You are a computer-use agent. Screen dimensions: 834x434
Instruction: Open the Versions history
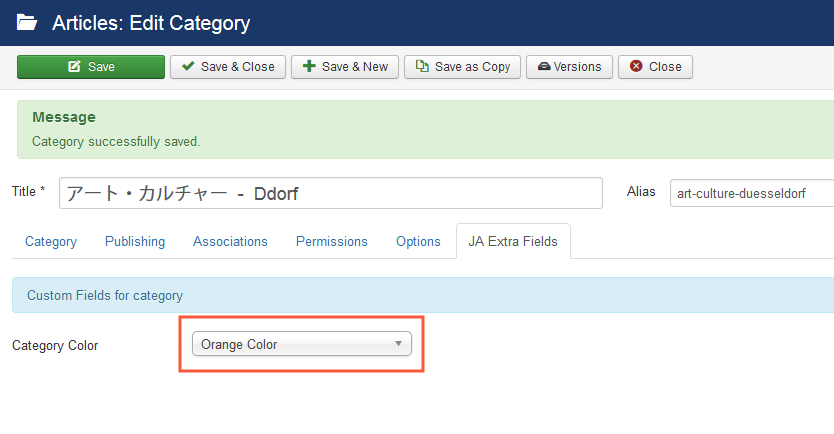569,67
